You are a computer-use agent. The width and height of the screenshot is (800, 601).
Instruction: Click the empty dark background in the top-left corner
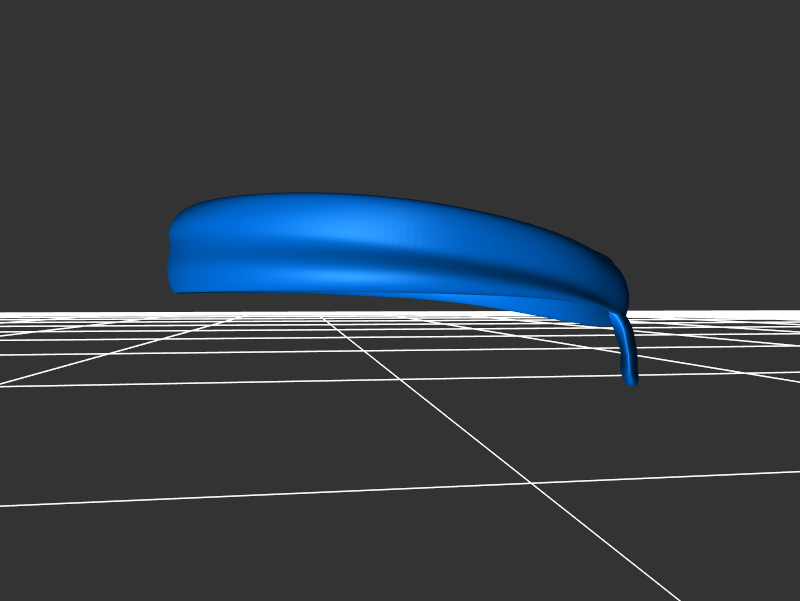[40, 40]
